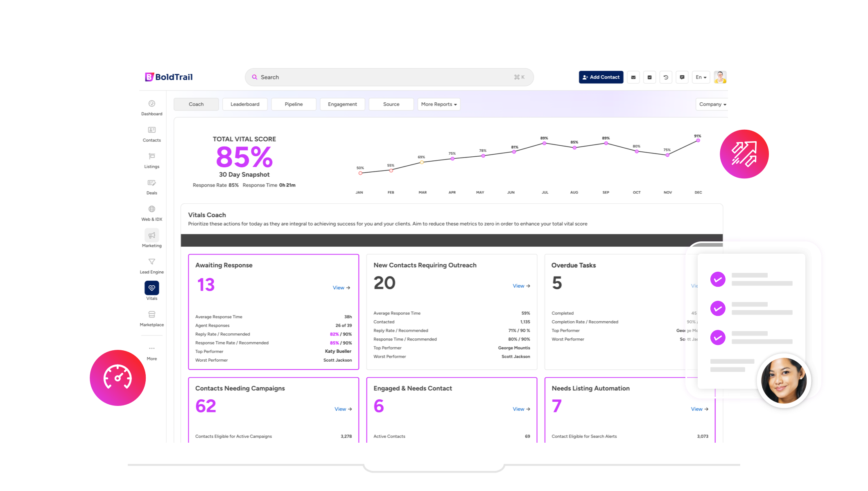This screenshot has height=491, width=868.
Task: Expand the En language dropdown
Action: (x=701, y=77)
